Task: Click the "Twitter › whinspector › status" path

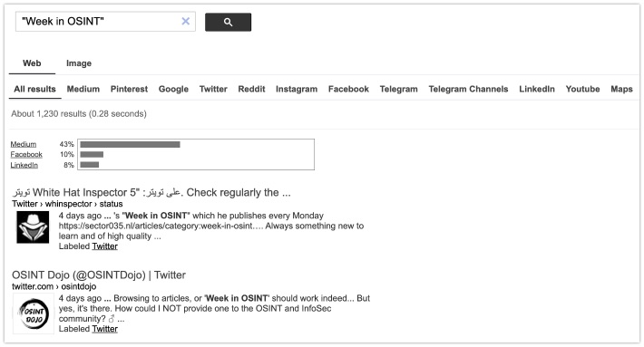Action: [x=67, y=204]
